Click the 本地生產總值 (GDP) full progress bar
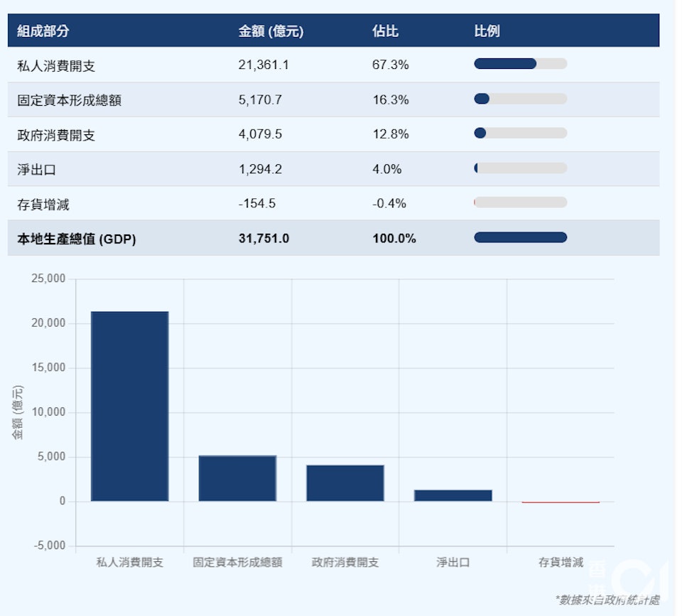The width and height of the screenshot is (682, 616). (x=520, y=237)
